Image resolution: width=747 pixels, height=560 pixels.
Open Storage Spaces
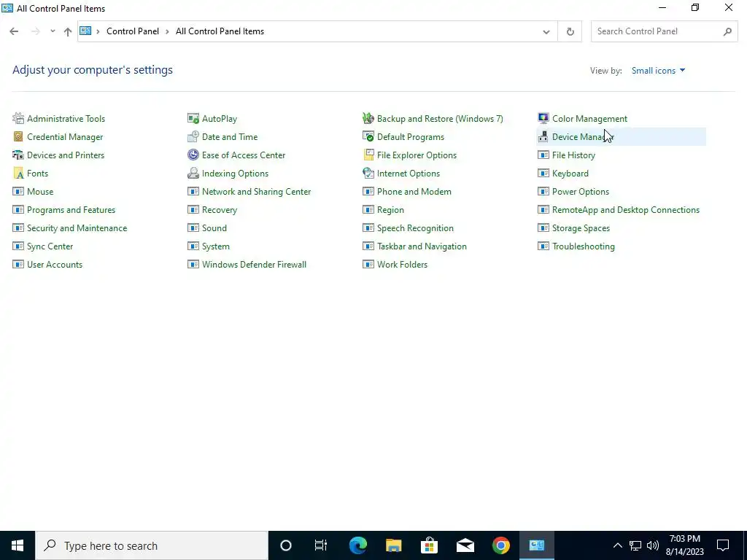tap(581, 227)
